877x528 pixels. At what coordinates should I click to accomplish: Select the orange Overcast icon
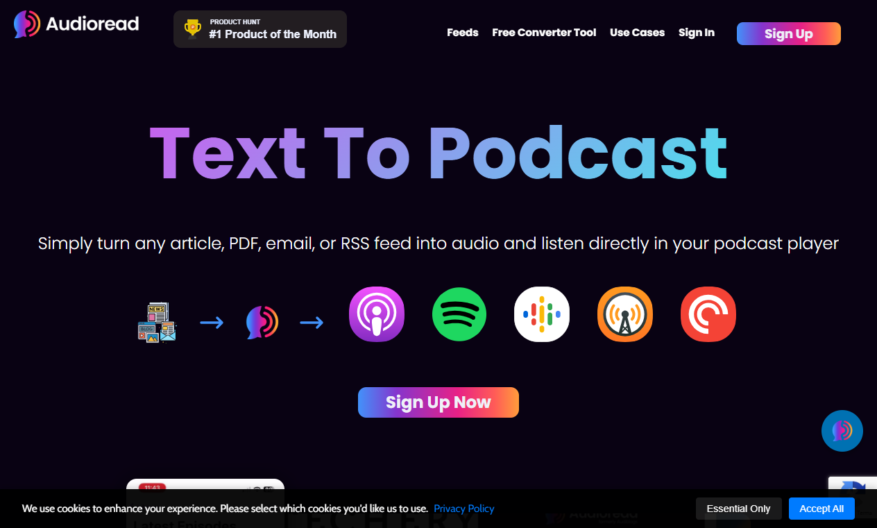click(x=625, y=314)
